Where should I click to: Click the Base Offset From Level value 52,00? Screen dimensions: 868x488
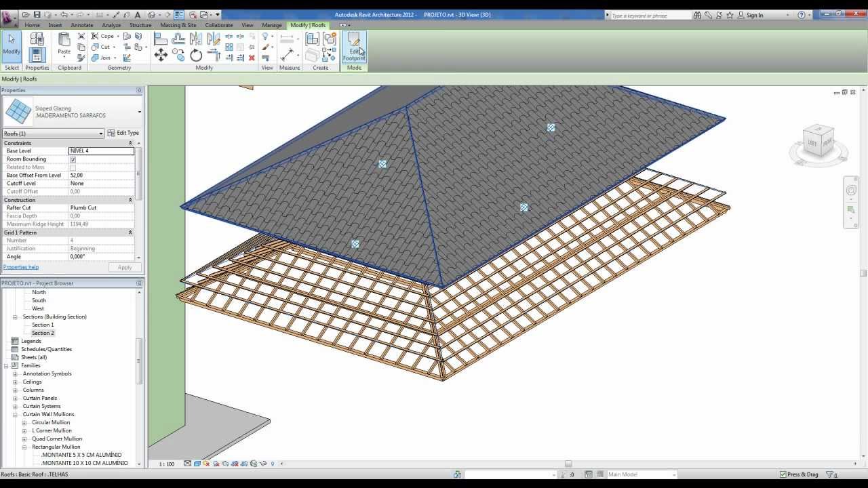click(x=102, y=176)
